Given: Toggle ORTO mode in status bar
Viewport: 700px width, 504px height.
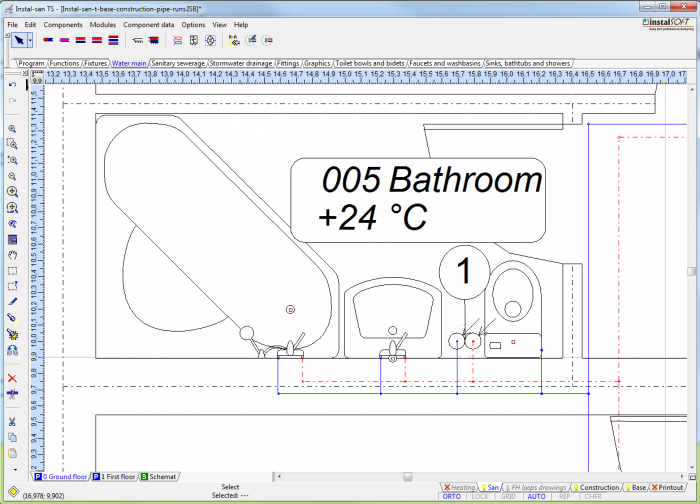Looking at the screenshot, I should pyautogui.click(x=452, y=496).
